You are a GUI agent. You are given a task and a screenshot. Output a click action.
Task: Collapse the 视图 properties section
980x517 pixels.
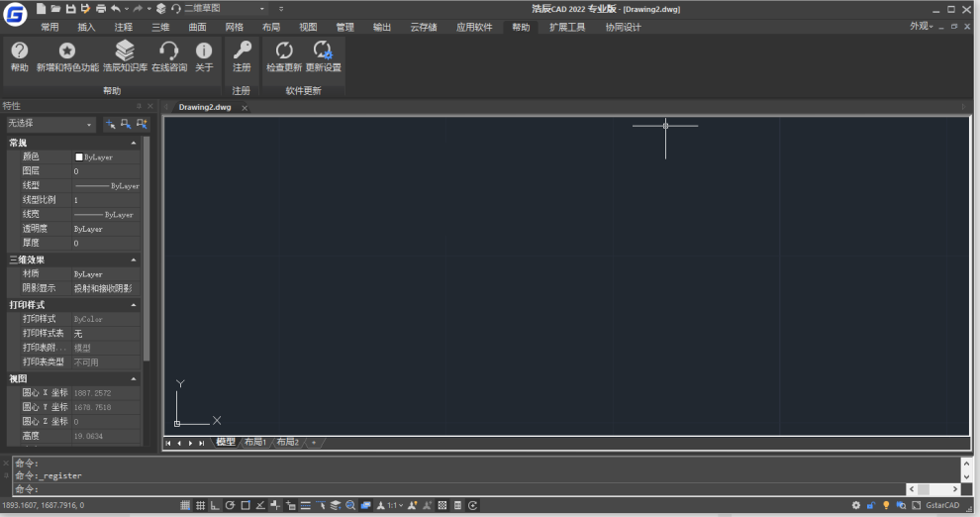point(133,379)
